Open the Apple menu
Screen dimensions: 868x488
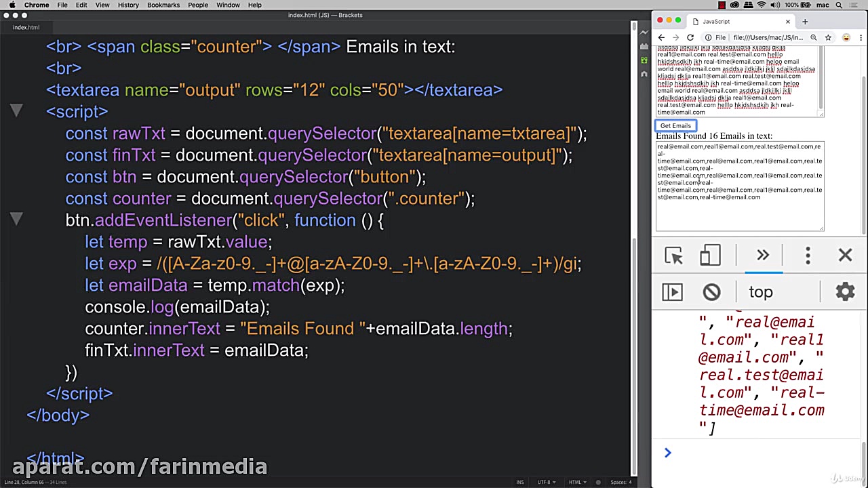click(12, 5)
